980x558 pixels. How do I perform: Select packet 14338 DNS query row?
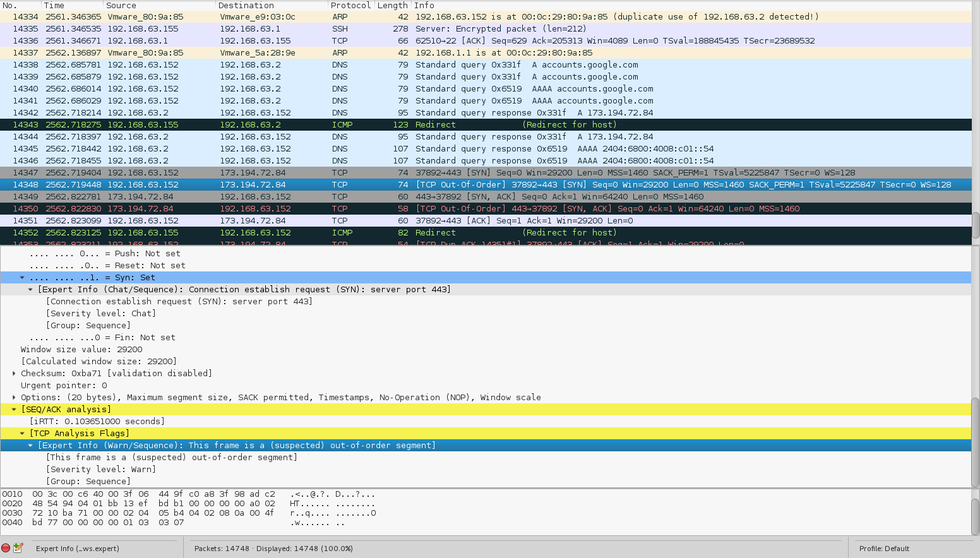coord(486,65)
